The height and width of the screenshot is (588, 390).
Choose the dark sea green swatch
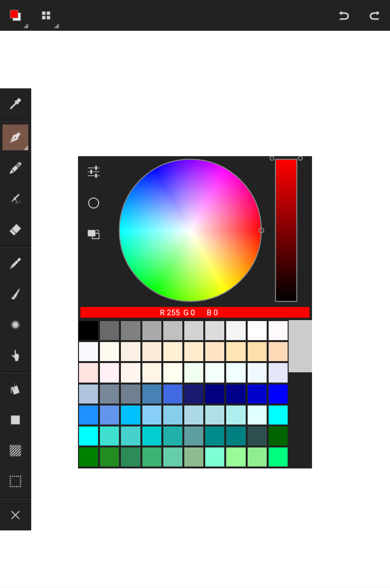(x=194, y=457)
